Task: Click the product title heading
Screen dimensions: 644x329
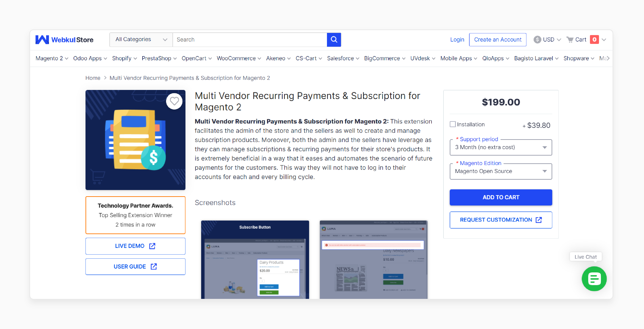Action: click(307, 101)
